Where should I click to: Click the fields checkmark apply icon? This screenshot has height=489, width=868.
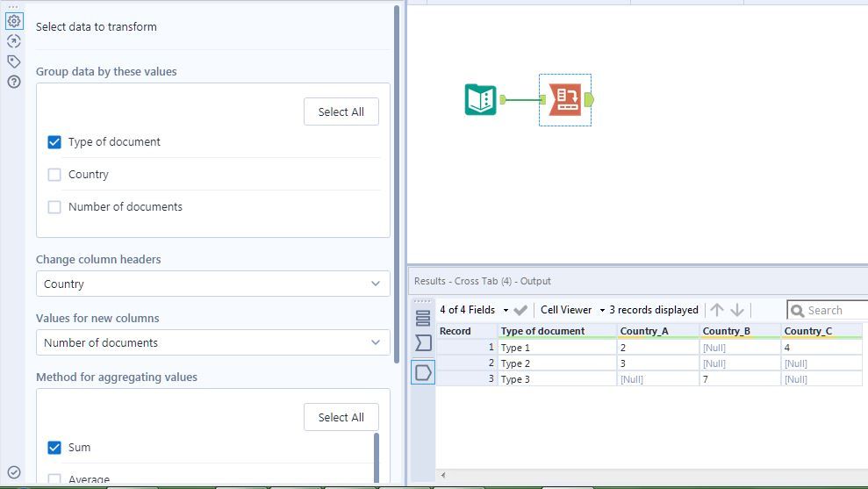[520, 310]
